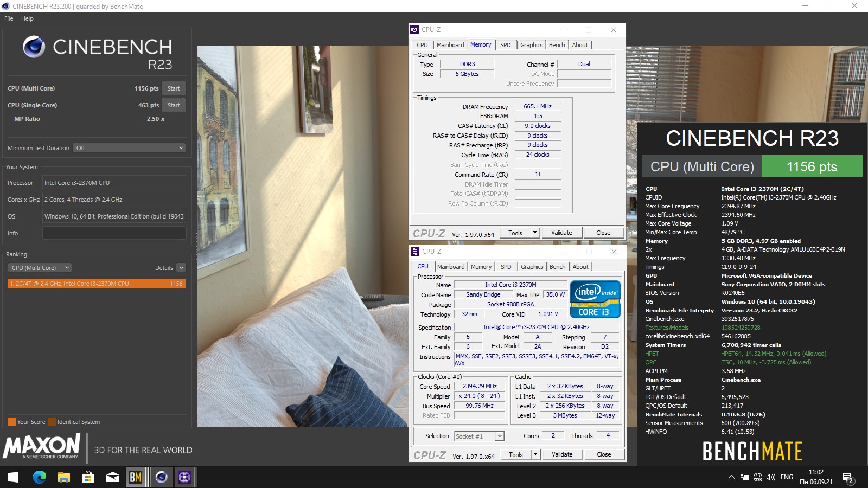Open File Explorer from the taskbar
Image resolution: width=868 pixels, height=488 pixels.
point(64,477)
